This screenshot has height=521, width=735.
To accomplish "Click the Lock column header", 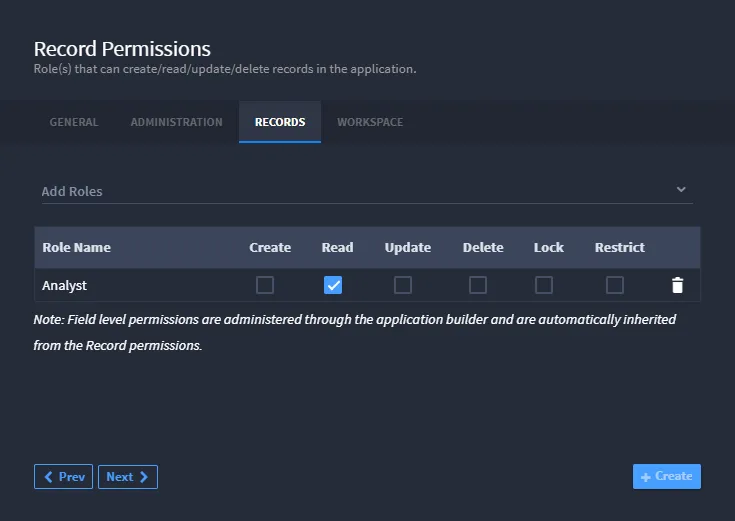I will point(549,247).
